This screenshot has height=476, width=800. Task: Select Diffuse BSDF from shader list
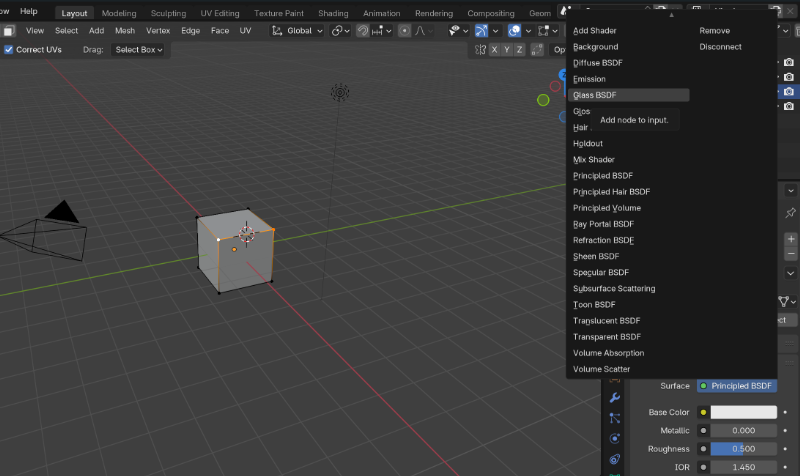click(629, 63)
